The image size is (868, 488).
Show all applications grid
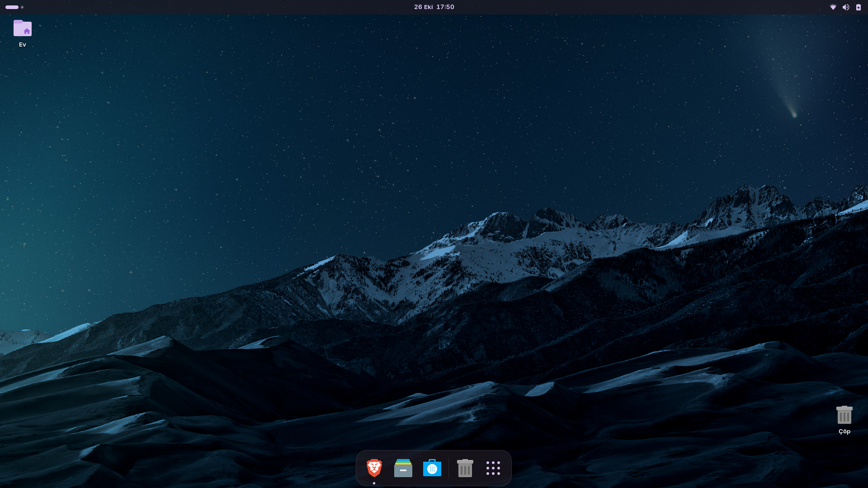pos(493,468)
